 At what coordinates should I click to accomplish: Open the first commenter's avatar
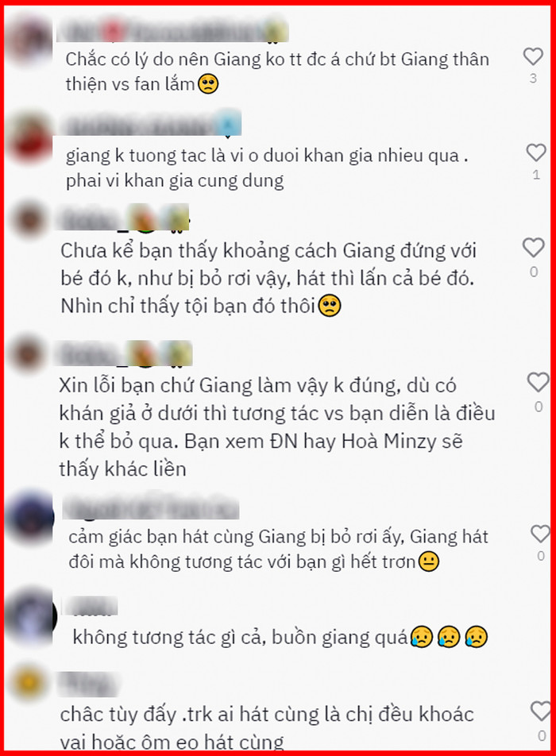pos(30,40)
